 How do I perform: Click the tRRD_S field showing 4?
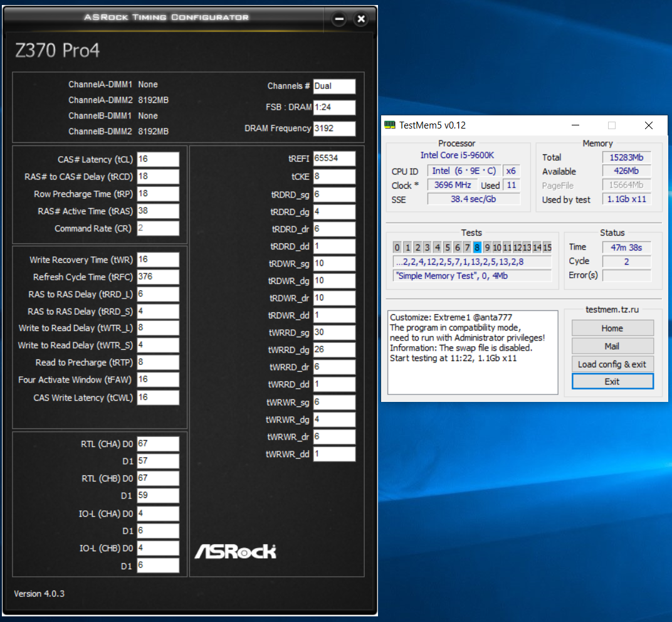click(158, 311)
